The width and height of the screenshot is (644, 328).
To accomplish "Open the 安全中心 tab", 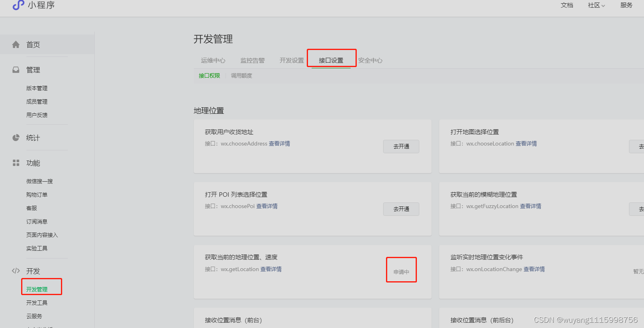I will 370,61.
